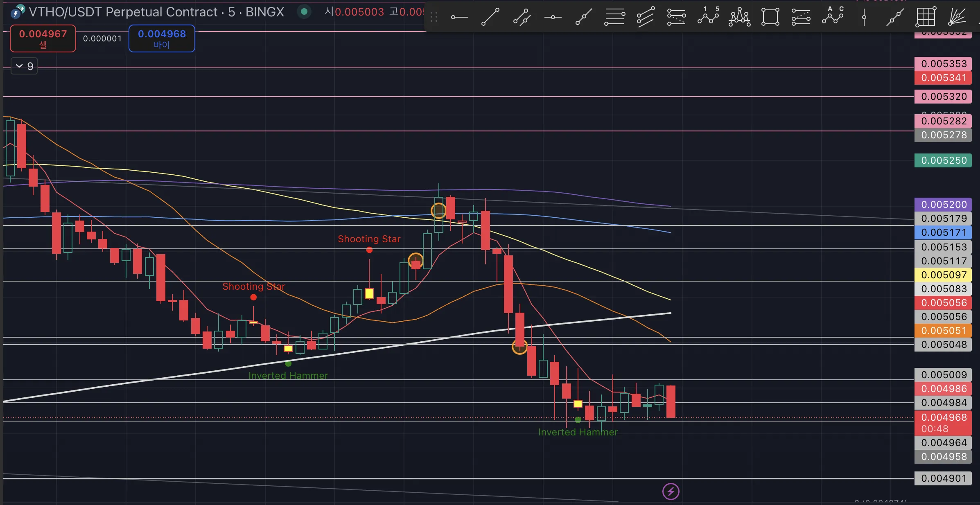Click the red Sell 0.004967 button
980x505 pixels.
point(43,38)
